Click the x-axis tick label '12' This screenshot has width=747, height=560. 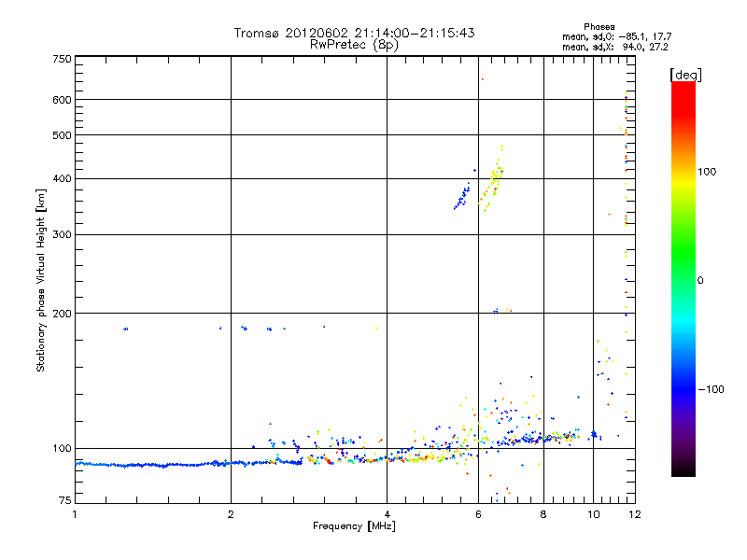pos(635,514)
